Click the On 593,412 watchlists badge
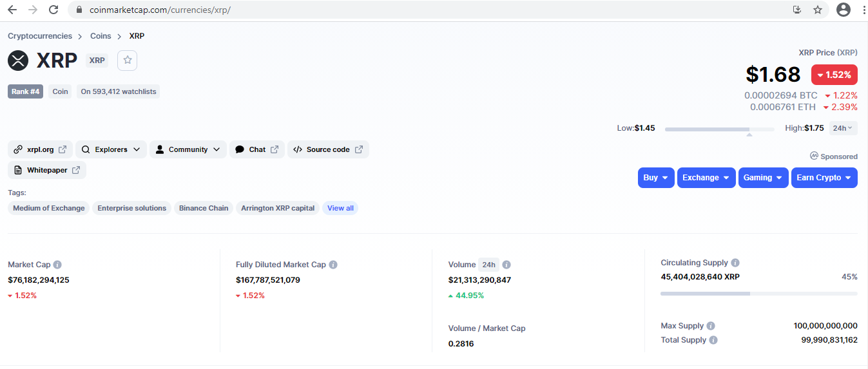 coord(118,91)
